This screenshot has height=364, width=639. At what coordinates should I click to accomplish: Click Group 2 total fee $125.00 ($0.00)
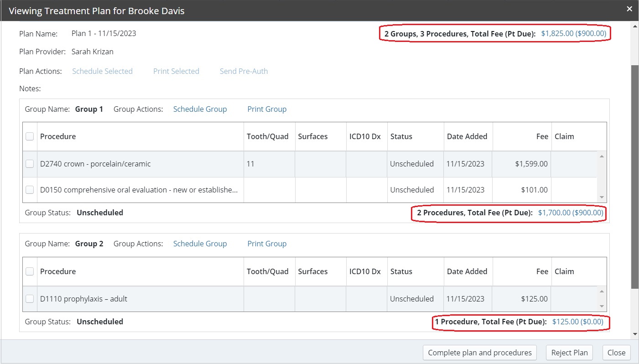point(578,322)
